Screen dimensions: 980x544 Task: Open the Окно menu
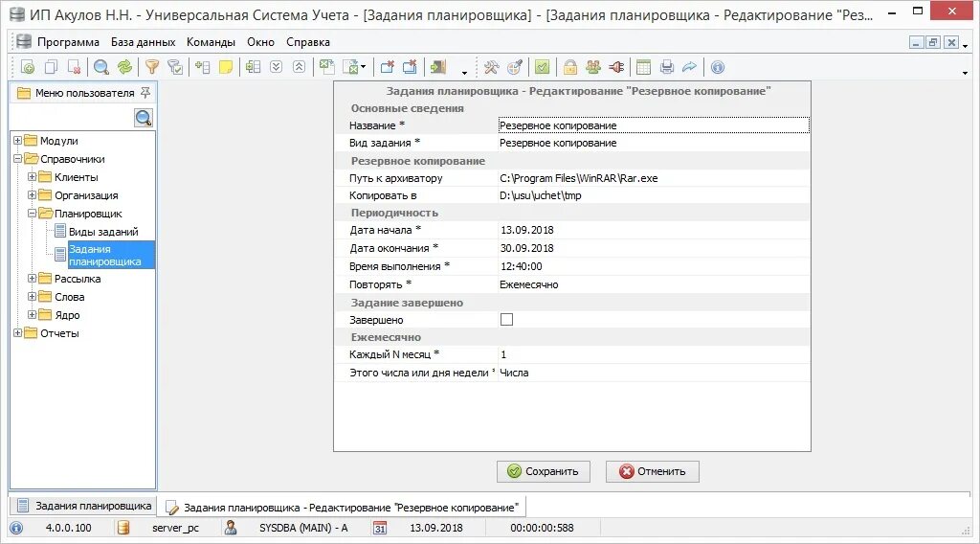[260, 42]
